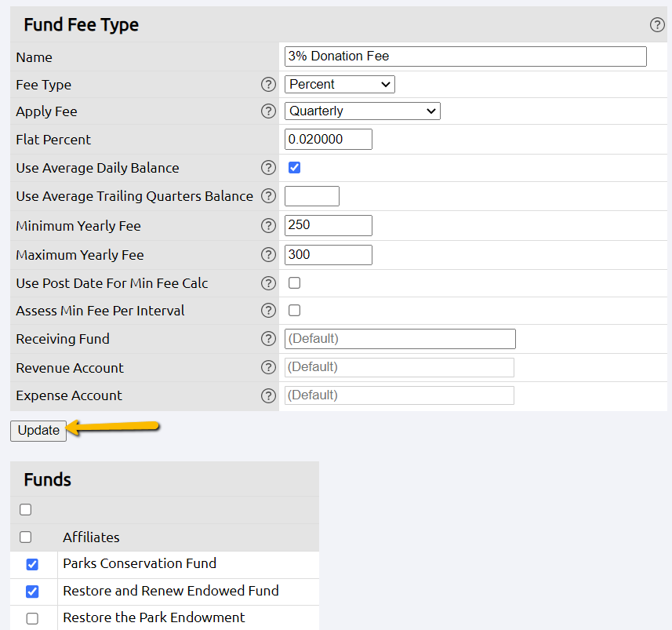Open the Fee Type dropdown

pyautogui.click(x=339, y=84)
